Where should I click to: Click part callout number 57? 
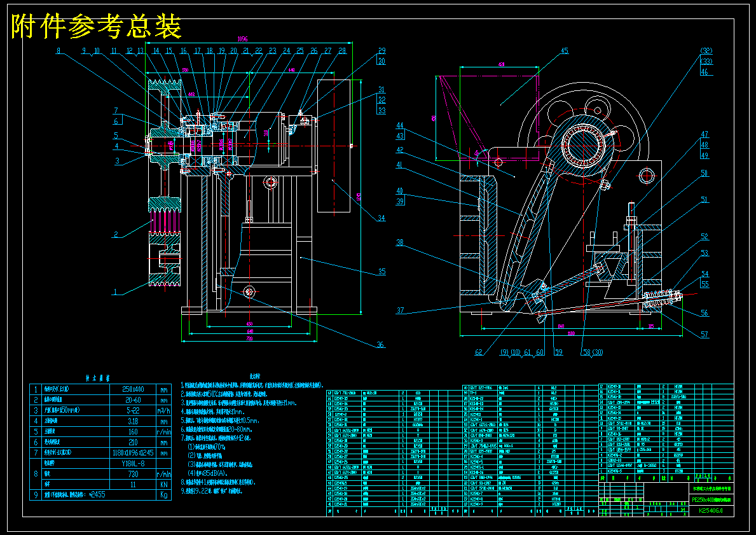pyautogui.click(x=704, y=335)
